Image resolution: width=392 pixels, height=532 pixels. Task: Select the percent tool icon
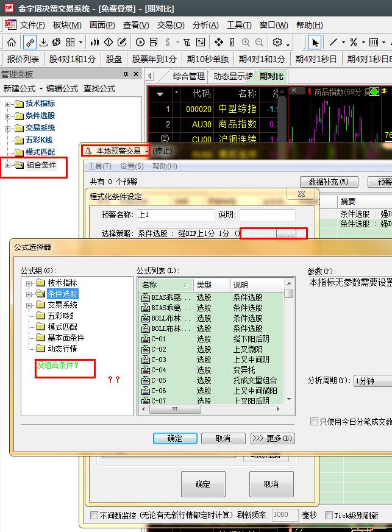(x=354, y=43)
